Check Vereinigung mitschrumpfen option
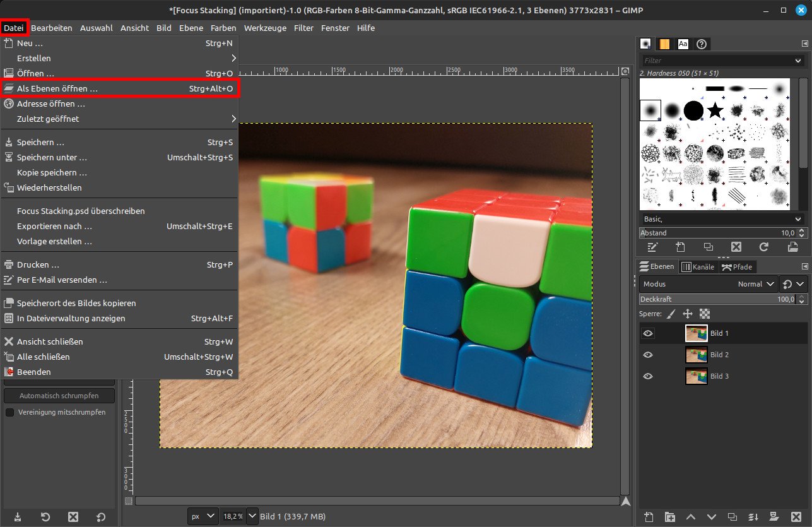 pos(9,412)
